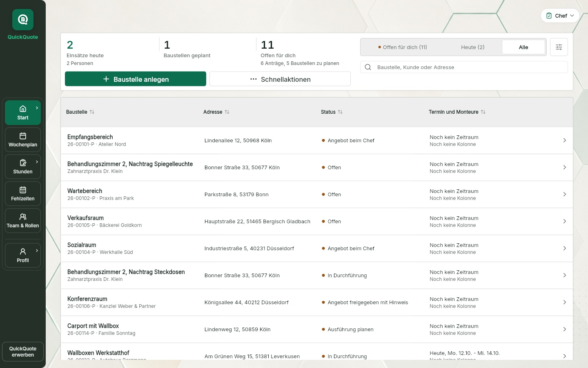Open Konferenzraum row details chevron
The height and width of the screenshot is (368, 588).
click(565, 302)
